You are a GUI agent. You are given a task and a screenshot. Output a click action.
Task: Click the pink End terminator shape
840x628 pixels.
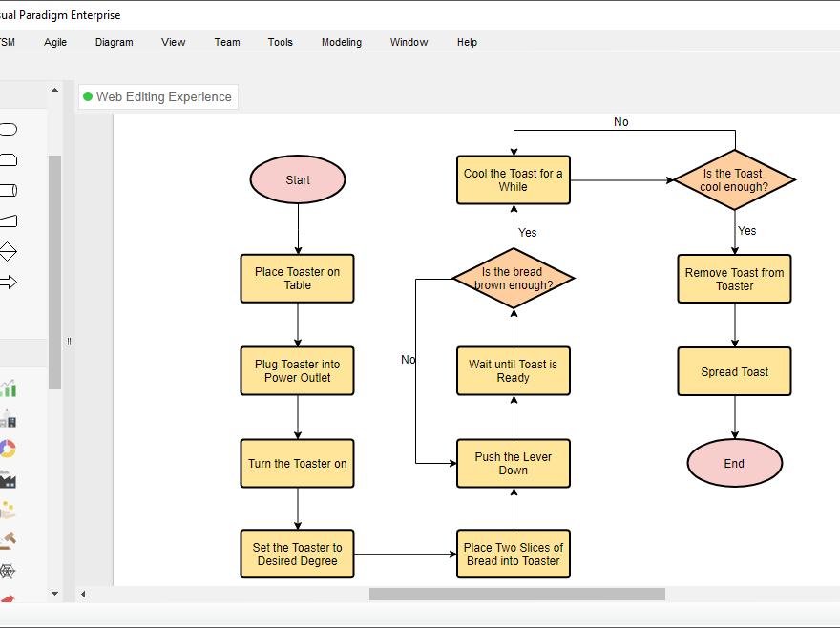734,463
